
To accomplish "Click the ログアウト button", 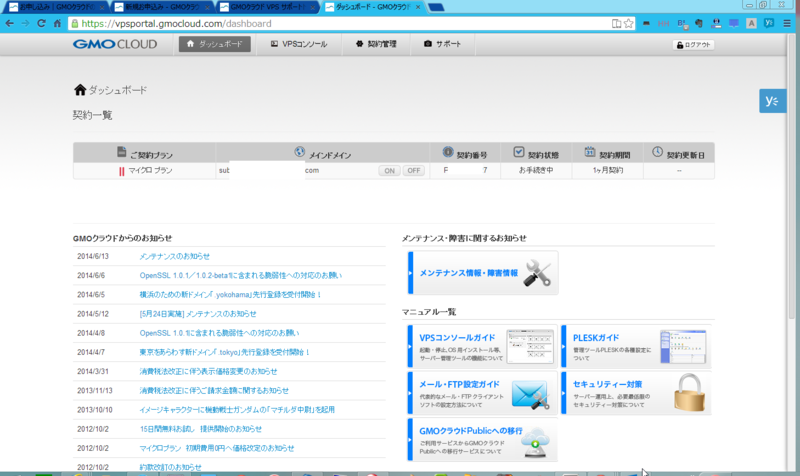I will [693, 45].
